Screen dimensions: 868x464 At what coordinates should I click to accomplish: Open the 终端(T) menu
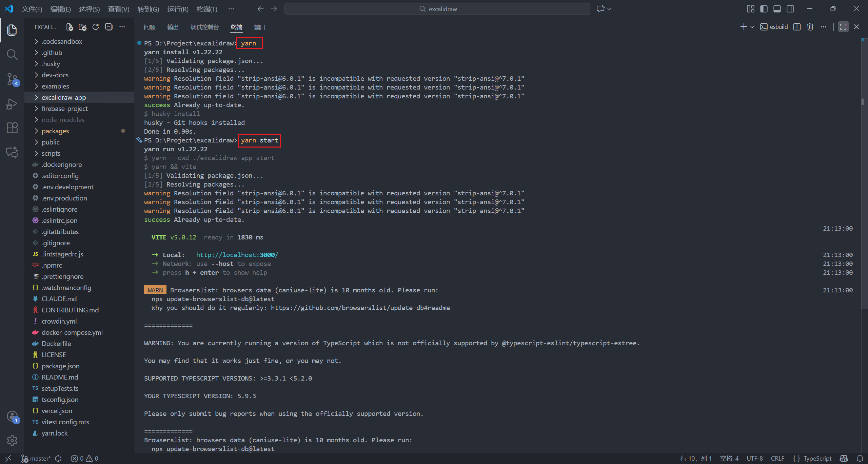tap(206, 9)
